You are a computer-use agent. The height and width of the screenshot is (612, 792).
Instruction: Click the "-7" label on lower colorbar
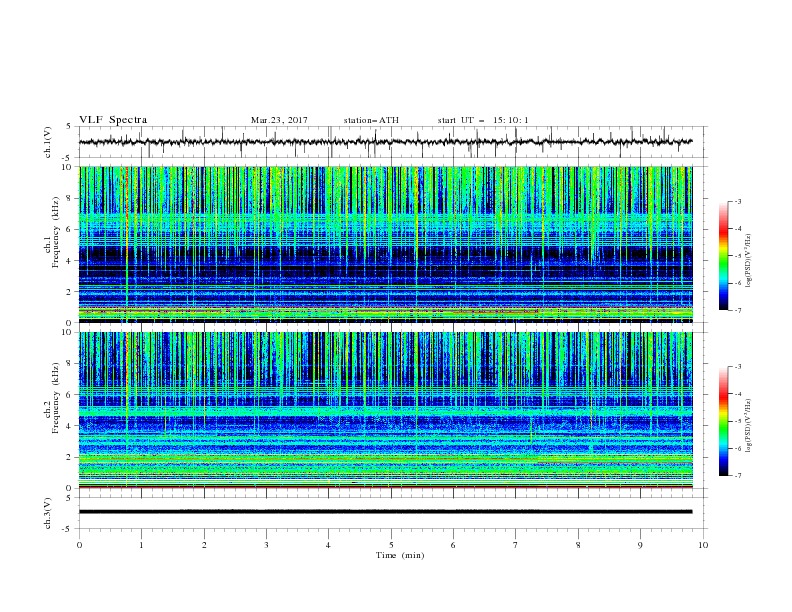(738, 476)
